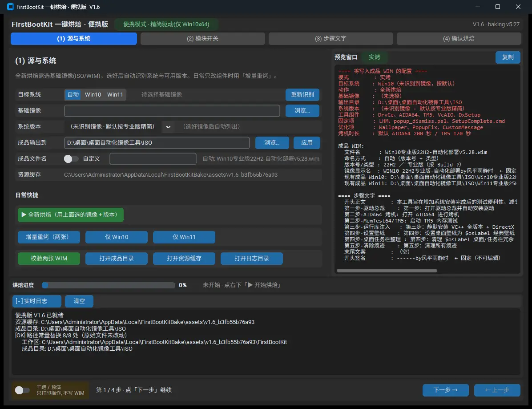Screen dimensions: 532x409
Task: Click the log line [OK] 路径常量替换 8/8 处
Action: (x=71, y=336)
